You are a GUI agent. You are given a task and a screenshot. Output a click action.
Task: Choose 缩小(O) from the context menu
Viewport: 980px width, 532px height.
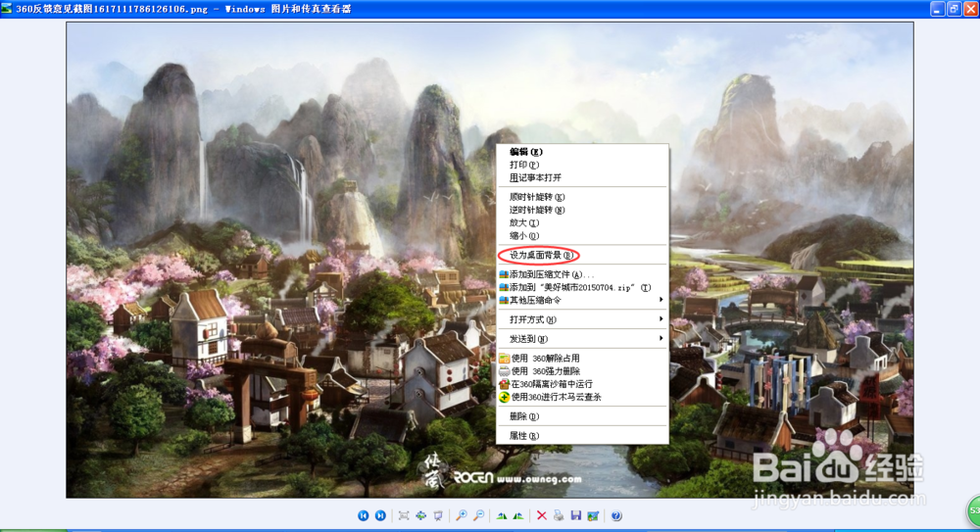tap(582, 236)
